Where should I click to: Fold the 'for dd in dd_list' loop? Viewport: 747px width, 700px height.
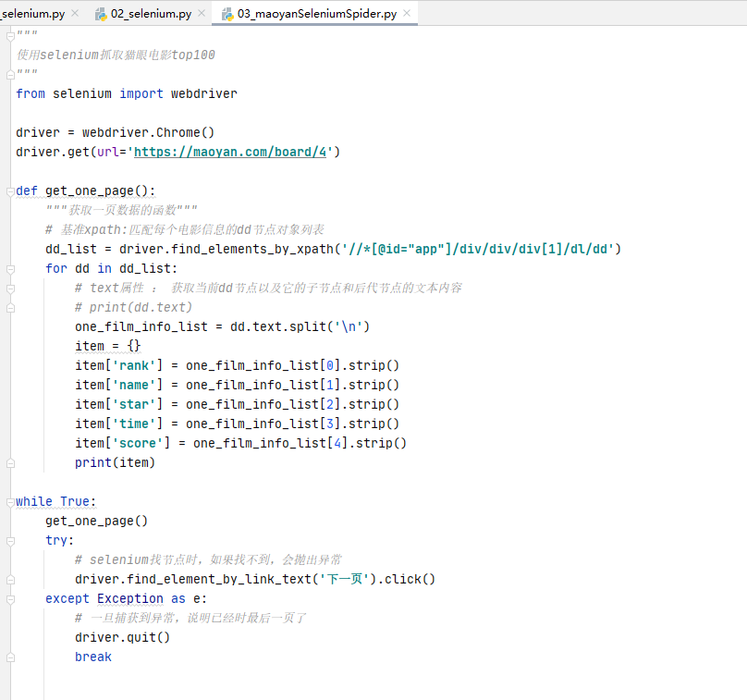pyautogui.click(x=10, y=269)
